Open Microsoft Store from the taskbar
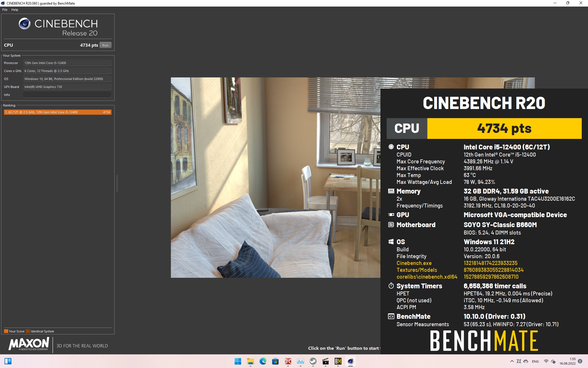The height and width of the screenshot is (368, 588). pyautogui.click(x=275, y=361)
